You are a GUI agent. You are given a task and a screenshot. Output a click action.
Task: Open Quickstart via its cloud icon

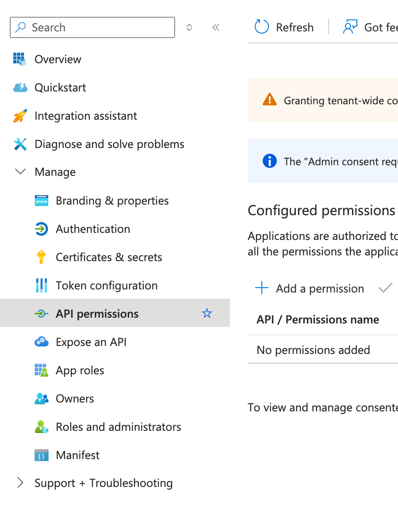click(20, 87)
